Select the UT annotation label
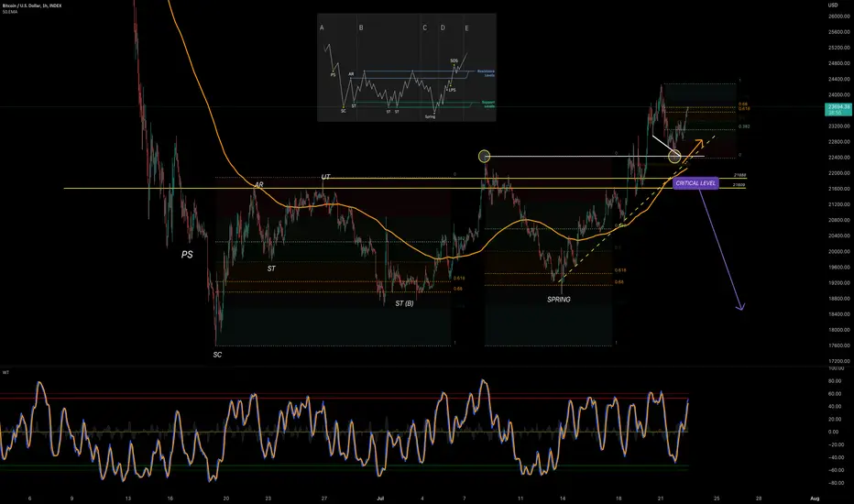854x504 pixels. (325, 177)
